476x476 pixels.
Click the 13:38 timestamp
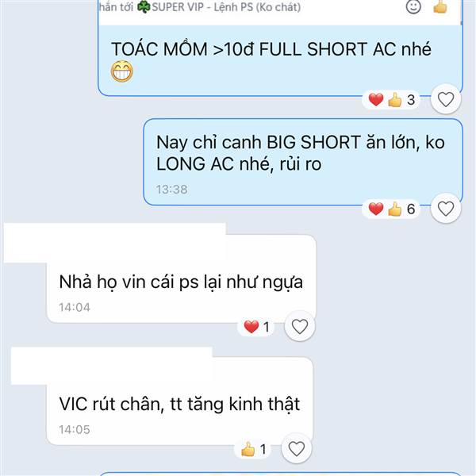coord(172,190)
